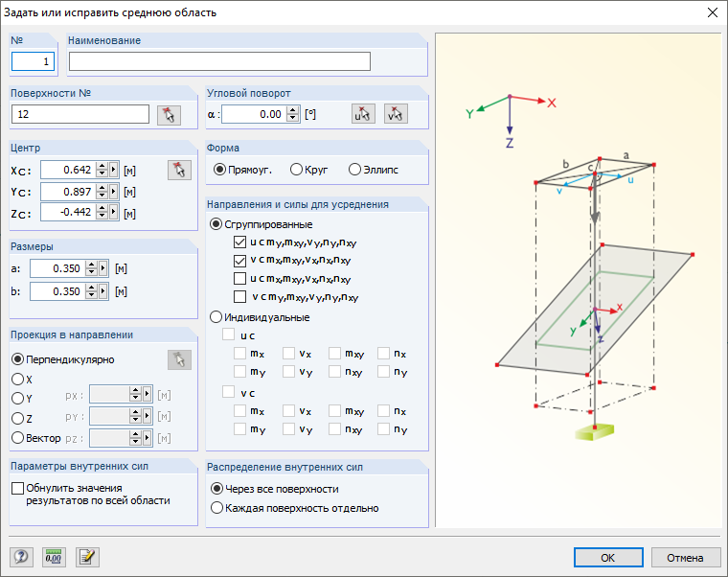Click the Поверхности № field containing 12
The width and height of the screenshot is (728, 577).
pyautogui.click(x=80, y=114)
